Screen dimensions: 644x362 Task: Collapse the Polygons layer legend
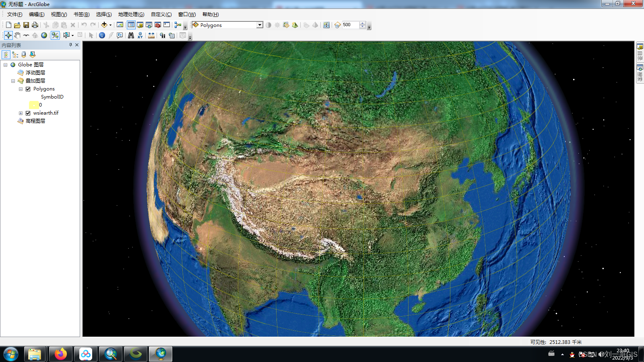21,89
